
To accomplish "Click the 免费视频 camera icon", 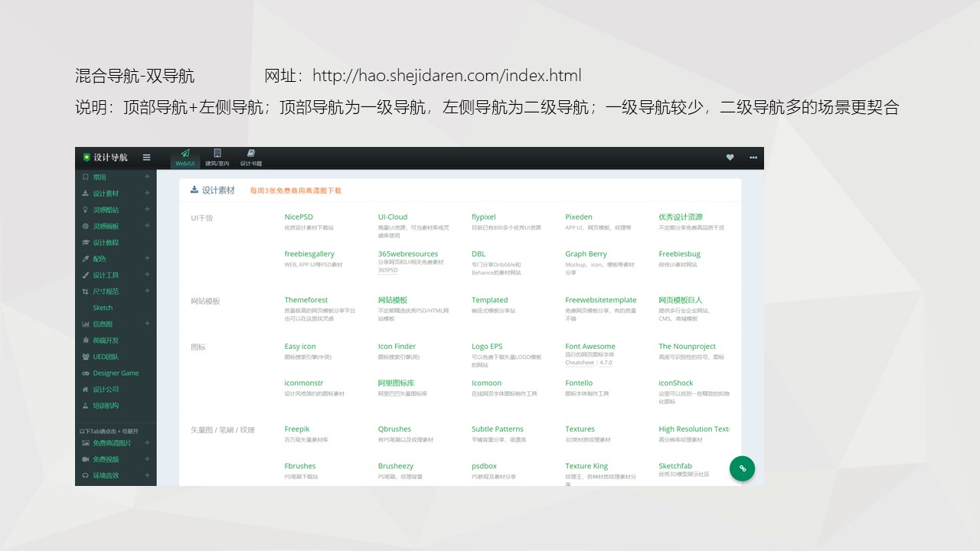I will point(86,459).
